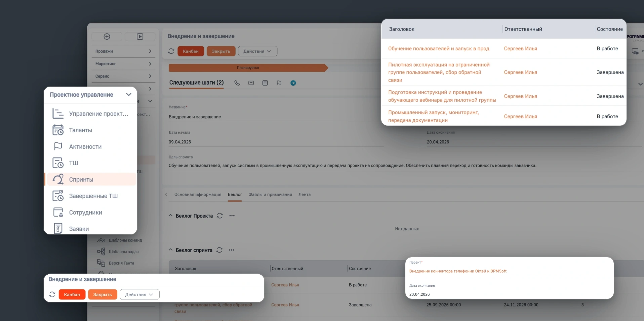
Task: Click the notes list icon beside Следующие шаги
Action: tap(265, 83)
